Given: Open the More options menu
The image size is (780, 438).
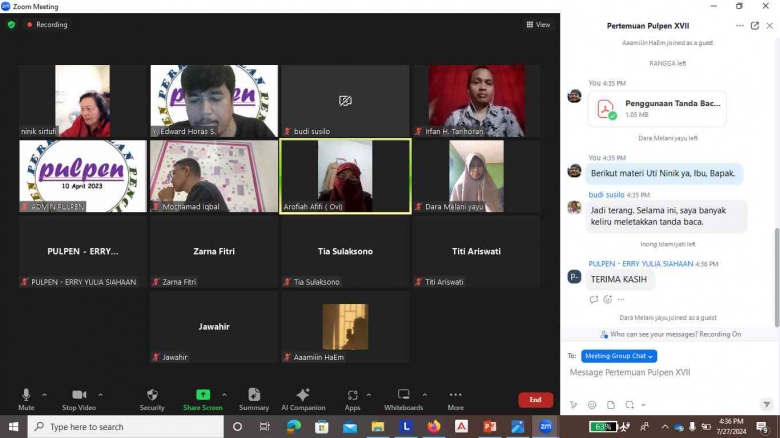Looking at the screenshot, I should 455,395.
